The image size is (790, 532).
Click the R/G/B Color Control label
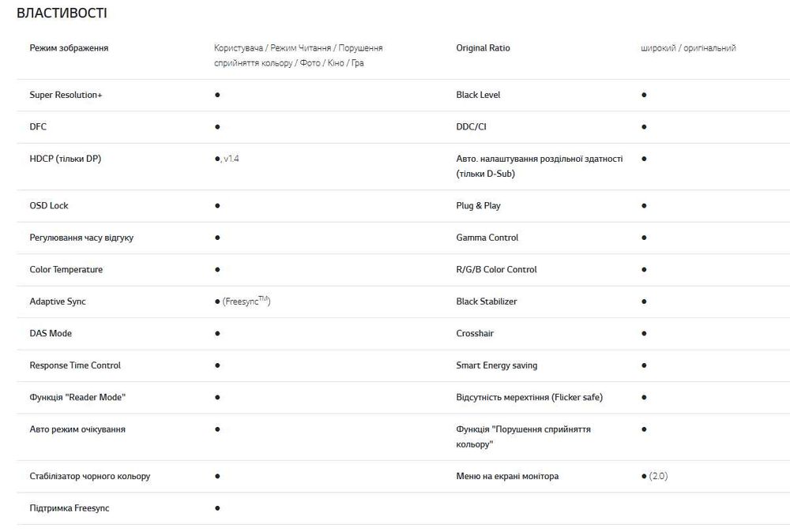tap(496, 269)
